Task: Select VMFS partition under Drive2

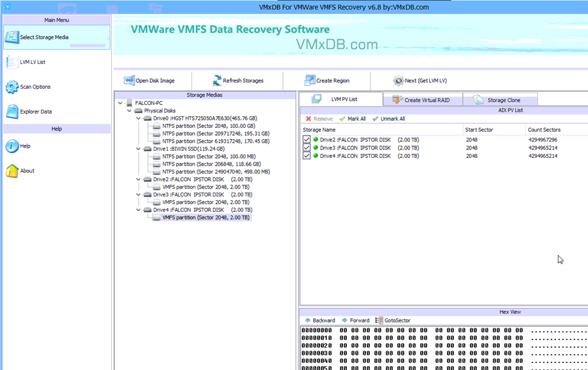Action: (206, 187)
